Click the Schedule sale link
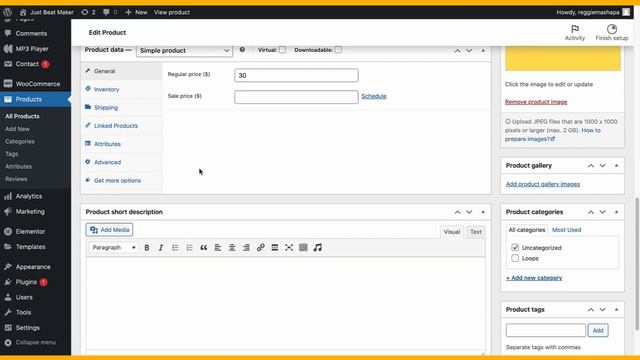 click(x=373, y=96)
